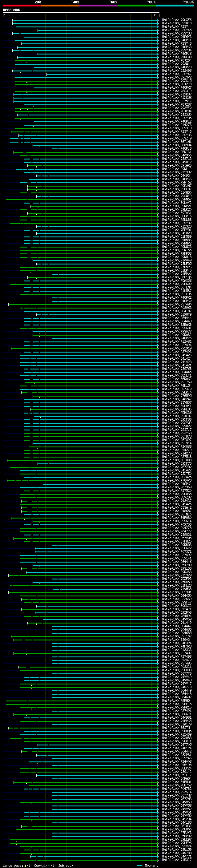Select the UniRef100_A8J287 label
197x868 pixels.
(177, 104)
